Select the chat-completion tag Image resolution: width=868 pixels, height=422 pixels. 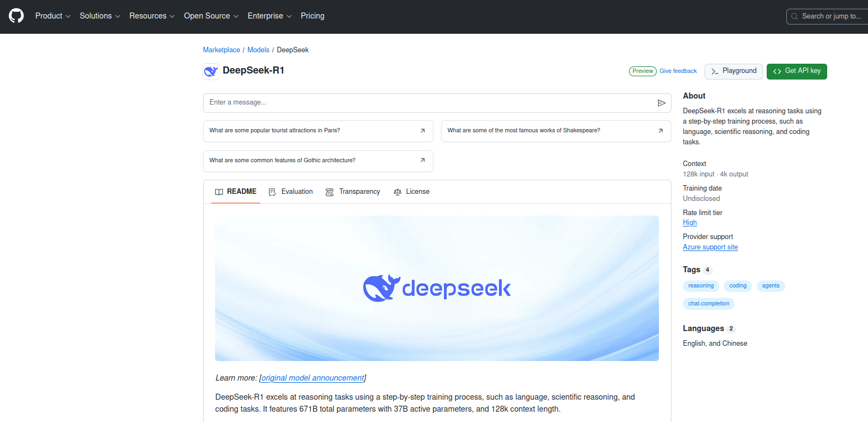(x=708, y=304)
